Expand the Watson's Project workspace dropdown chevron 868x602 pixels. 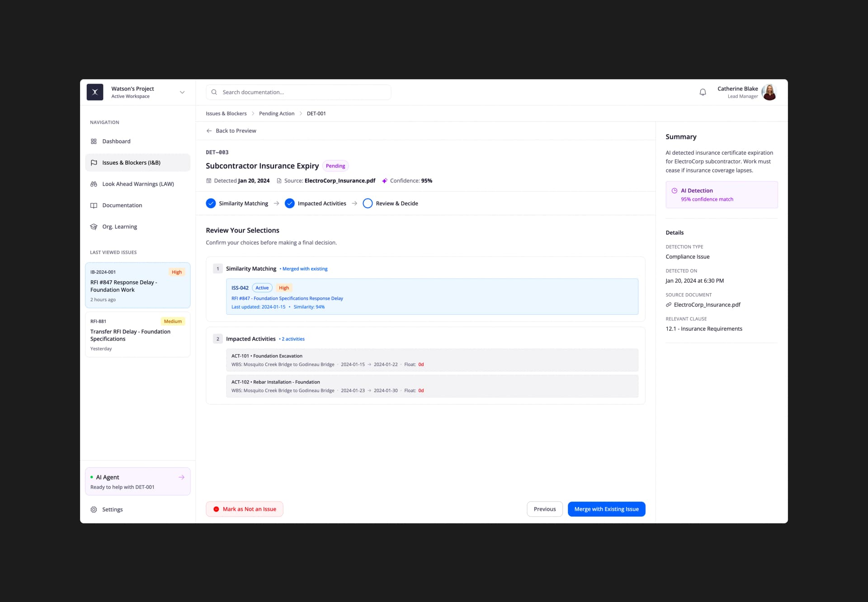(x=182, y=92)
